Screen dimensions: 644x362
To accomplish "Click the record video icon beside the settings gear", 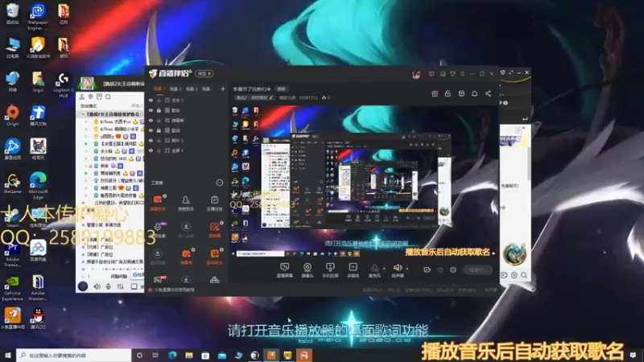I will [x=427, y=269].
